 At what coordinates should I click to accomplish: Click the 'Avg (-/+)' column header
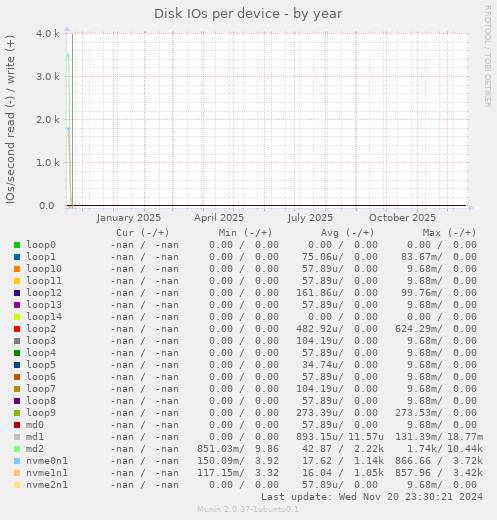pos(348,233)
